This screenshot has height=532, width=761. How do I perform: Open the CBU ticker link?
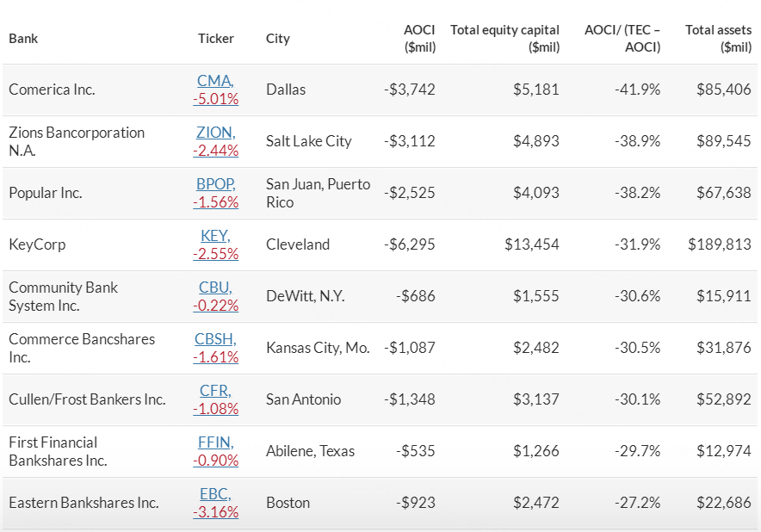tap(214, 288)
